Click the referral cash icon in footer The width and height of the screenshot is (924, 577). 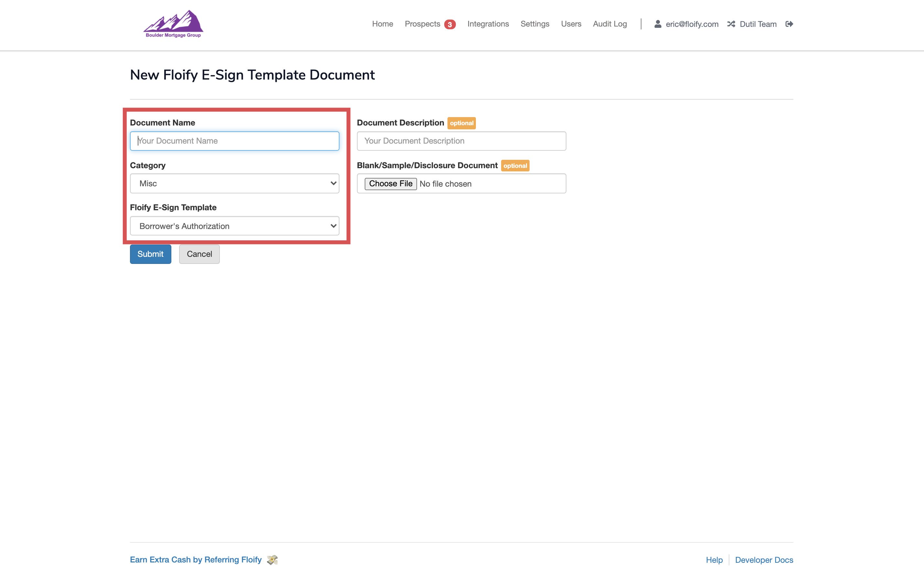pyautogui.click(x=272, y=560)
